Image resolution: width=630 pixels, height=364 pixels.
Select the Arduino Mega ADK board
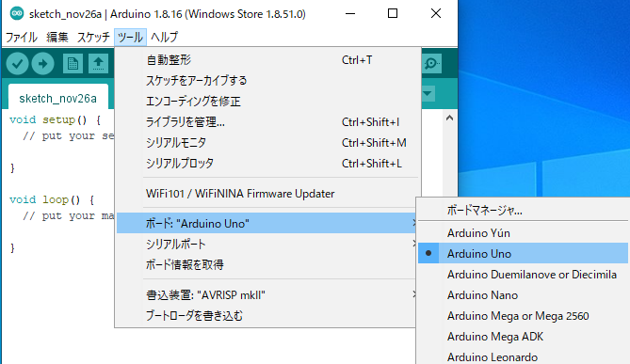tap(524, 337)
